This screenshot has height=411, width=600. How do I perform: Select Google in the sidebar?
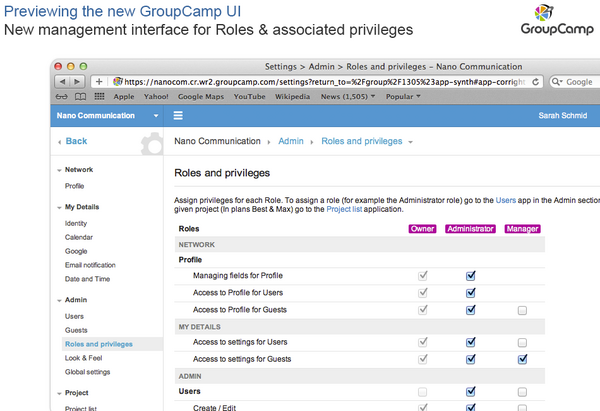pos(76,251)
